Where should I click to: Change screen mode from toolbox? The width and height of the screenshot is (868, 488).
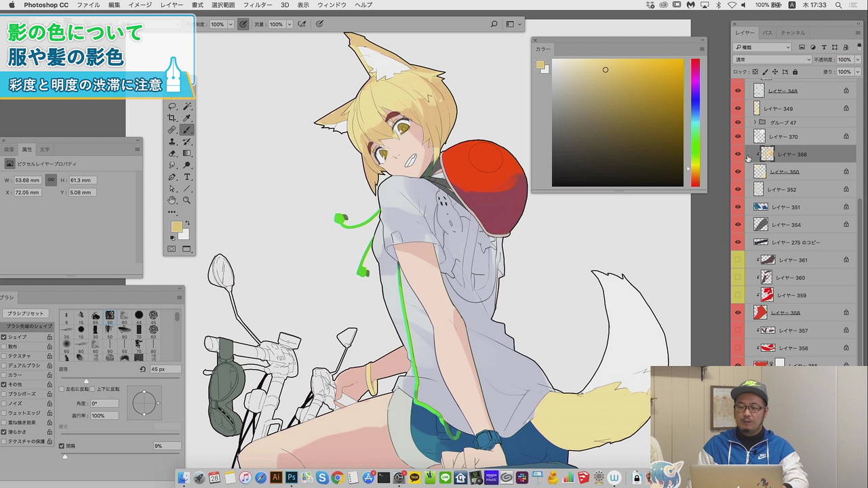coord(186,249)
